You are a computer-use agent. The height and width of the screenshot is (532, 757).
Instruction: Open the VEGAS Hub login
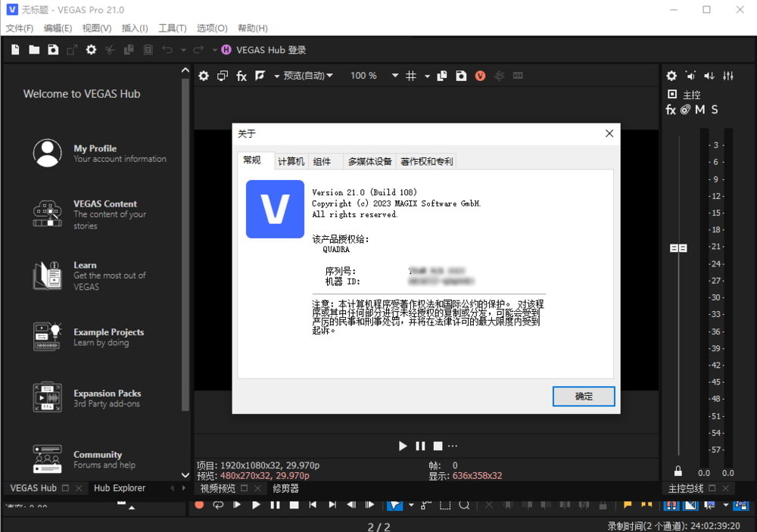tap(263, 50)
